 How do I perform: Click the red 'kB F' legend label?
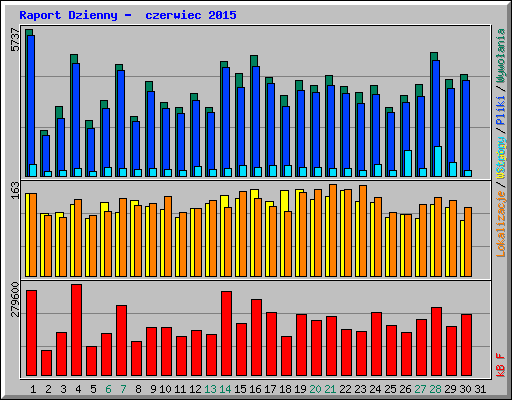(x=501, y=365)
